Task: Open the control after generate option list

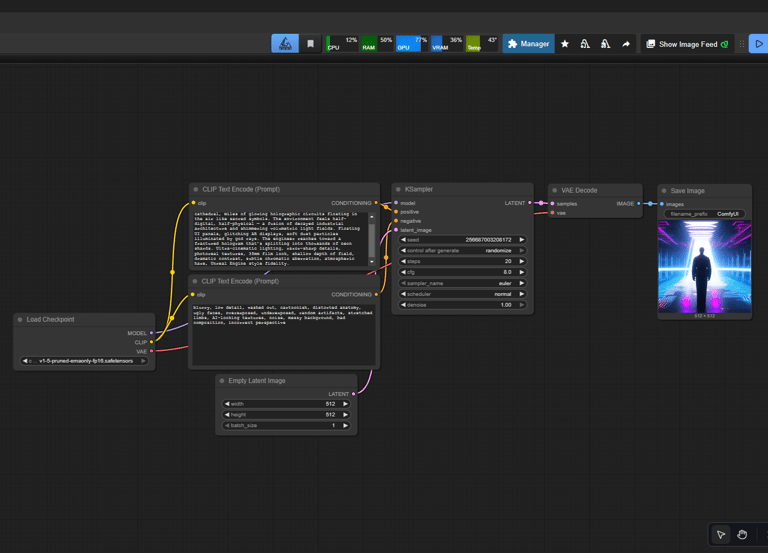Action: click(462, 251)
